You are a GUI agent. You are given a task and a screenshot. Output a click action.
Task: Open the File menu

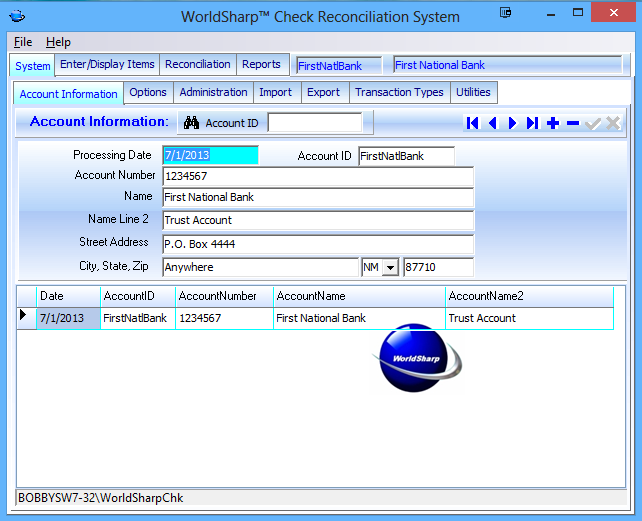click(23, 42)
